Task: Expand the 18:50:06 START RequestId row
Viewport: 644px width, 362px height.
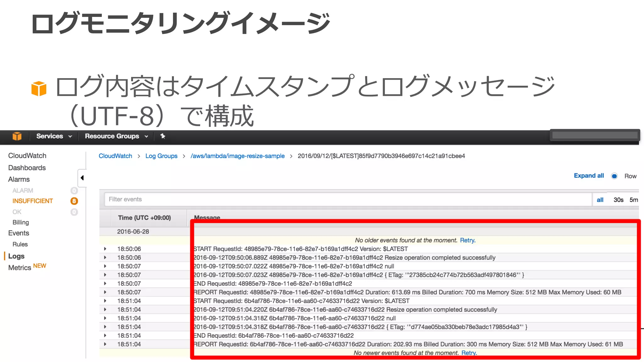Action: [x=105, y=249]
